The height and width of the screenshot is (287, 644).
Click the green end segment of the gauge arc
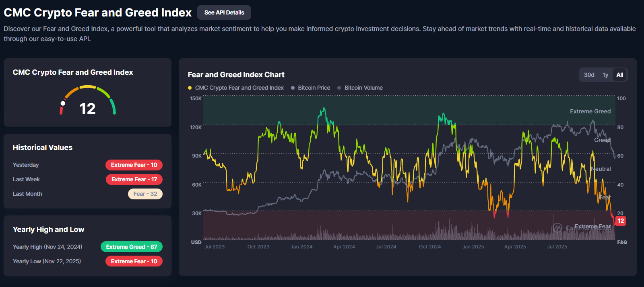tap(113, 107)
